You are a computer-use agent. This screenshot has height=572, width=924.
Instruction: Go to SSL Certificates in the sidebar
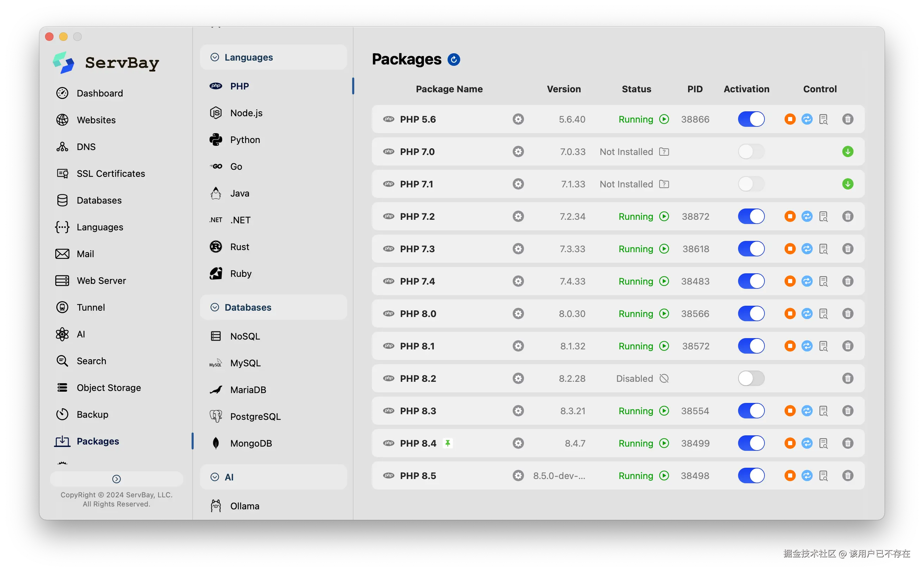[x=111, y=173]
